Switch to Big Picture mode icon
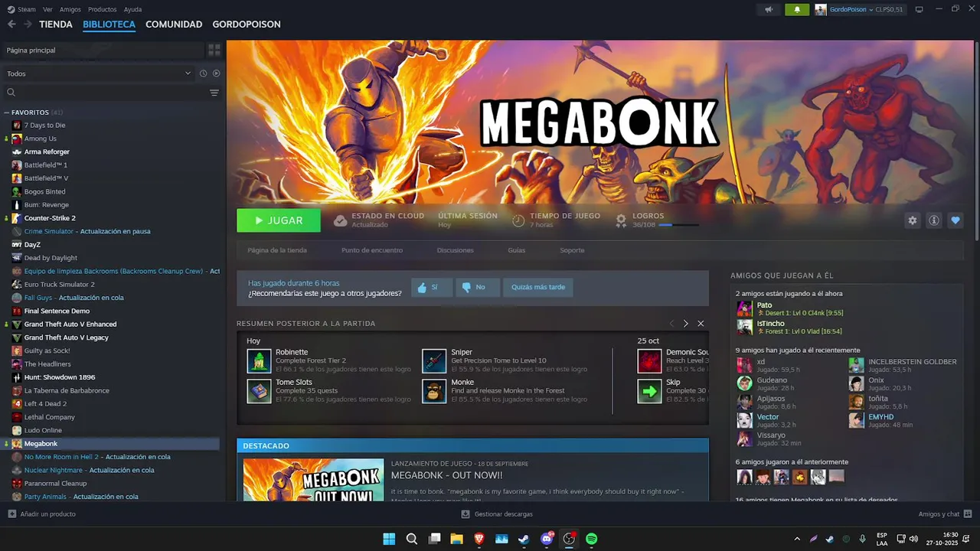 point(919,9)
